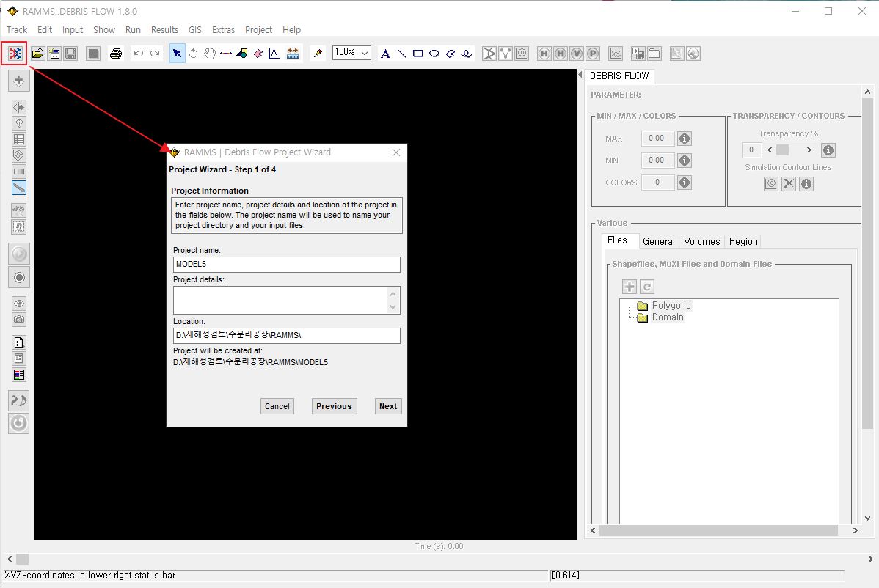879x588 pixels.
Task: Click the highlighted diagonal arrow sidebar icon
Action: tap(19, 188)
